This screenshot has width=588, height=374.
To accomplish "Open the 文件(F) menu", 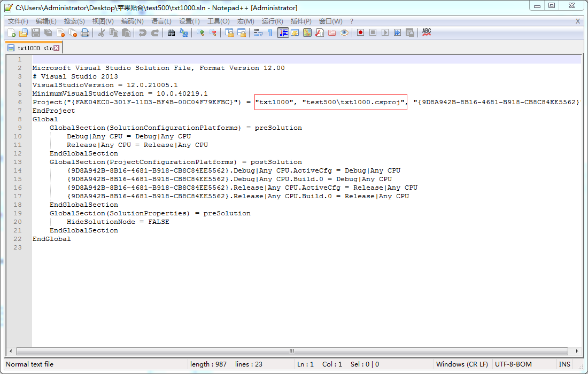I will [18, 21].
